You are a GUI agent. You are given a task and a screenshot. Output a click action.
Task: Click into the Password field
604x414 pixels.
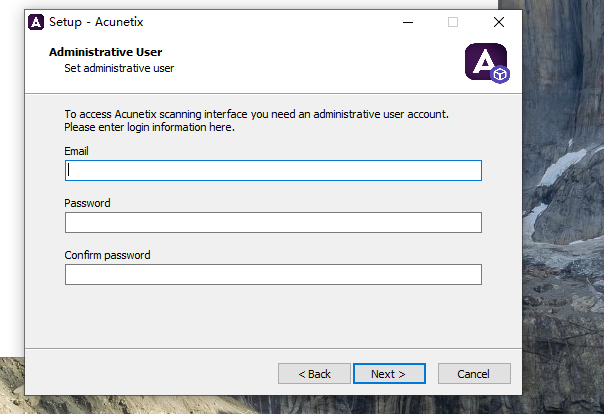[x=273, y=222]
